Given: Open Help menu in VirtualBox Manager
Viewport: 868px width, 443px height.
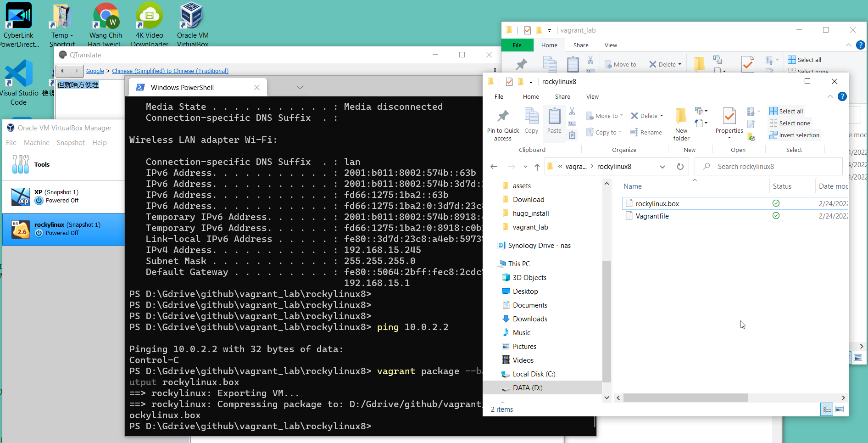Looking at the screenshot, I should (x=100, y=143).
